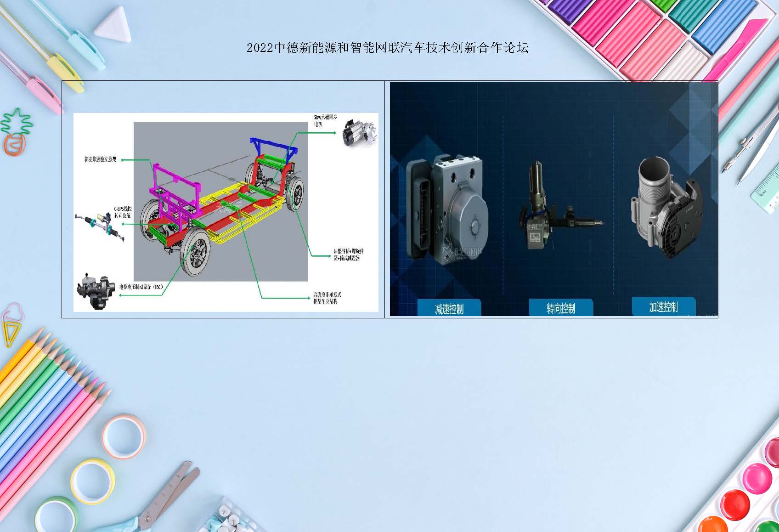
Task: Click the 后整体桥+螺旋弹簧 label text
Action: (349, 255)
